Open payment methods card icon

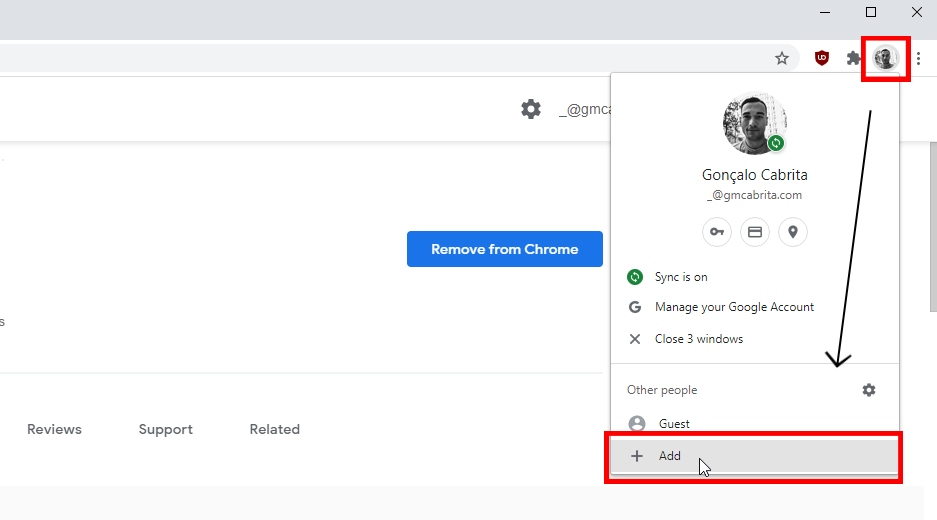tap(755, 232)
